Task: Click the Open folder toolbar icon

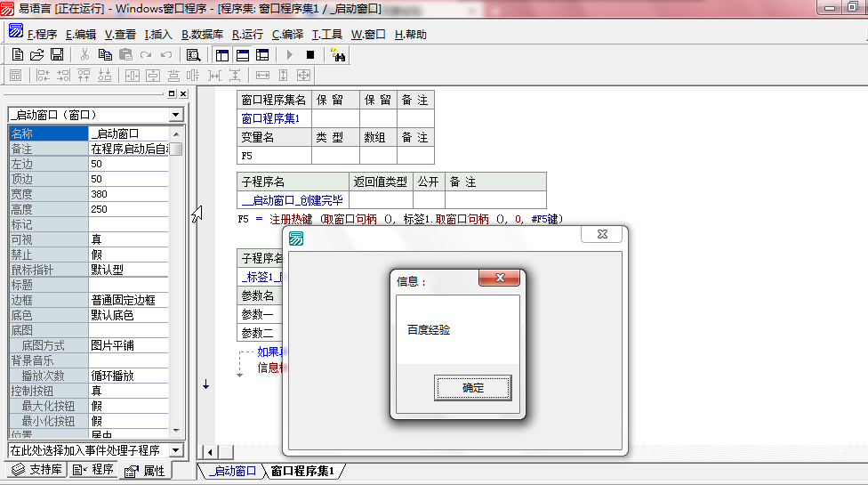Action: (x=36, y=55)
